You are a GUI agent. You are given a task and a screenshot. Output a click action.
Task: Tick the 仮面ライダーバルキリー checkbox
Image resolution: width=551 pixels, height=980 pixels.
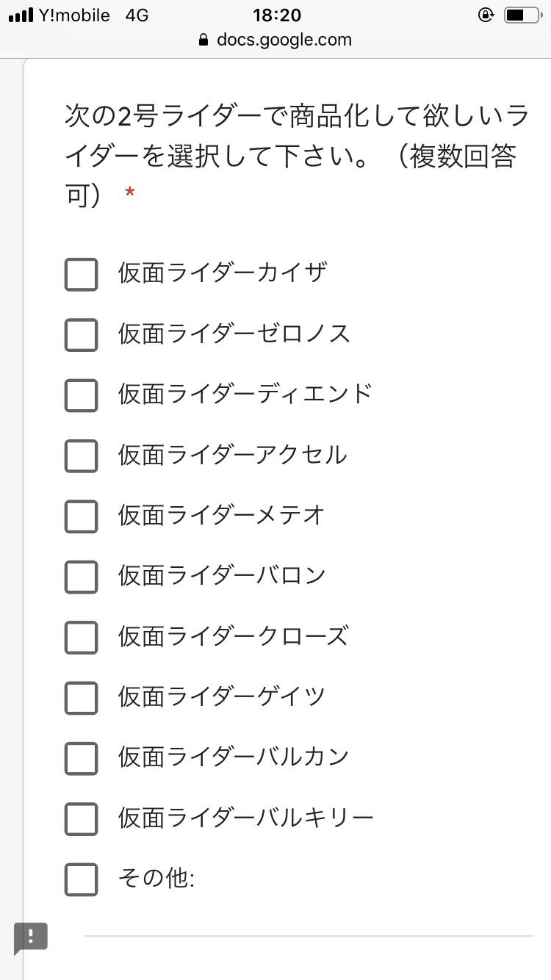tap(81, 818)
